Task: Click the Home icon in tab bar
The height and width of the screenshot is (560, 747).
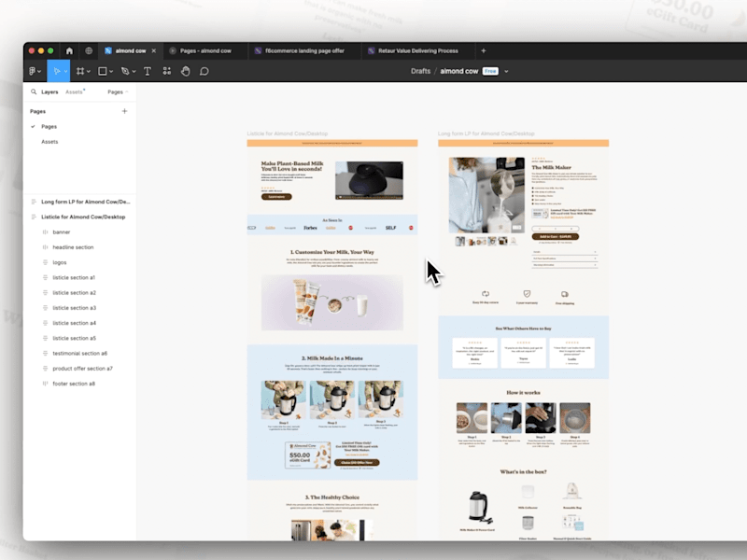Action: 69,50
